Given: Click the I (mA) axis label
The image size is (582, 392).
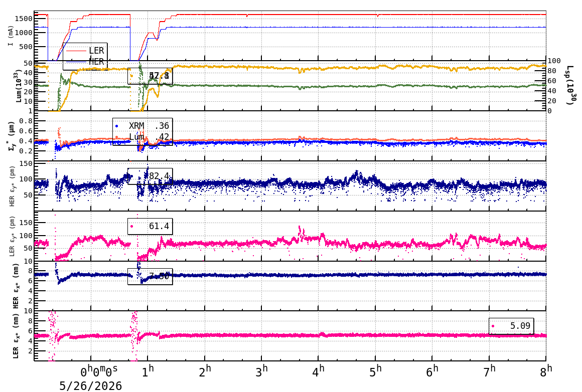Looking at the screenshot, I should click(11, 36).
